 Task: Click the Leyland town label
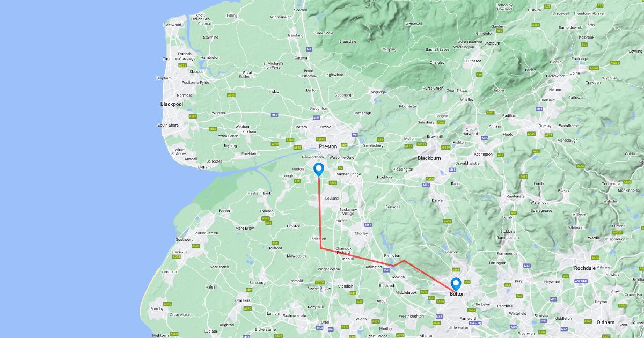[332, 198]
